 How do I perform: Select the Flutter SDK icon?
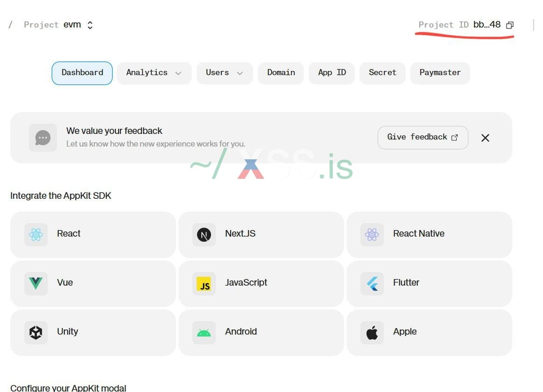coord(372,283)
